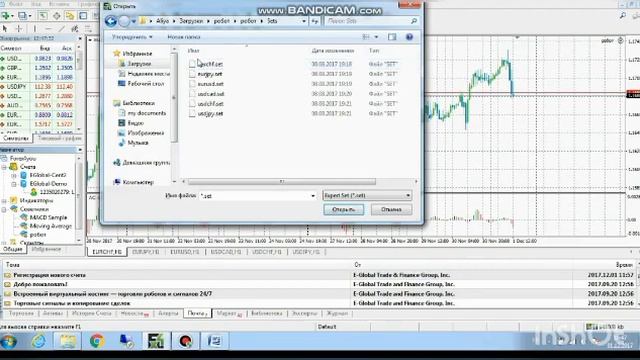Image resolution: width=640 pixels, height=360 pixels.
Task: Toggle the Terminal toolbar icon
Action: [x=83, y=16]
